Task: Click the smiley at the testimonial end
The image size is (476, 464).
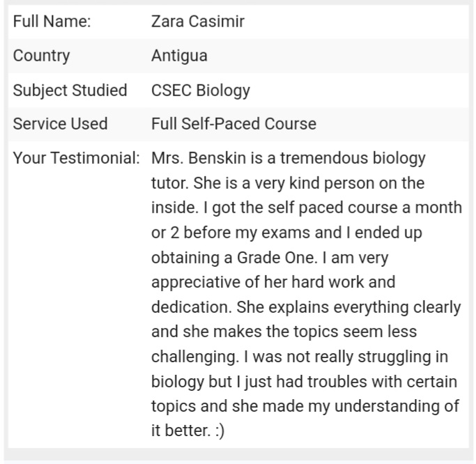Action: [x=220, y=431]
